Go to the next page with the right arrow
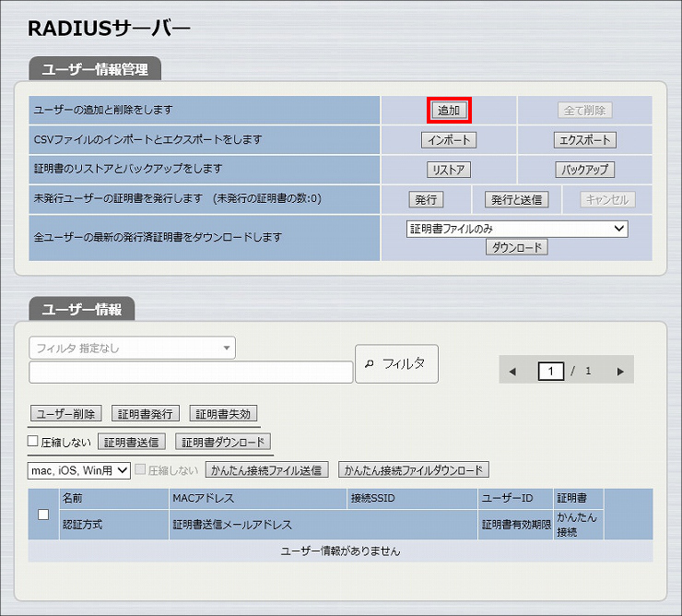The height and width of the screenshot is (616, 682). coord(620,372)
